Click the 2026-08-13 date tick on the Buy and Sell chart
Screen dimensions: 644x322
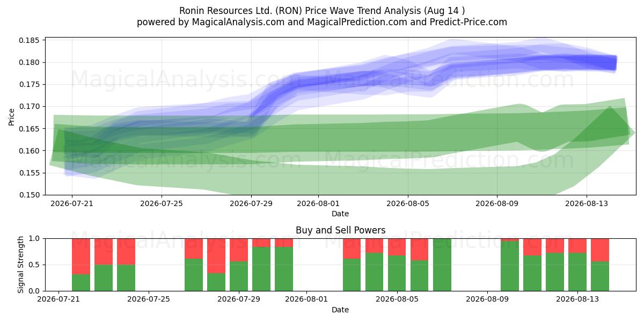tap(577, 300)
